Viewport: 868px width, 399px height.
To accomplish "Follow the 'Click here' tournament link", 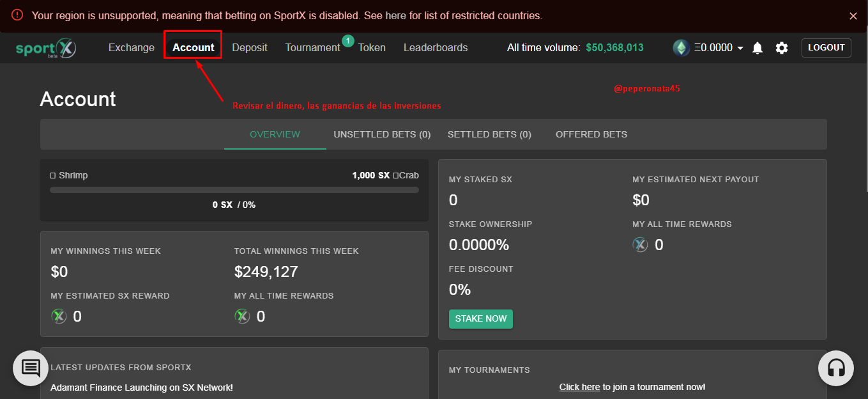I will 579,387.
